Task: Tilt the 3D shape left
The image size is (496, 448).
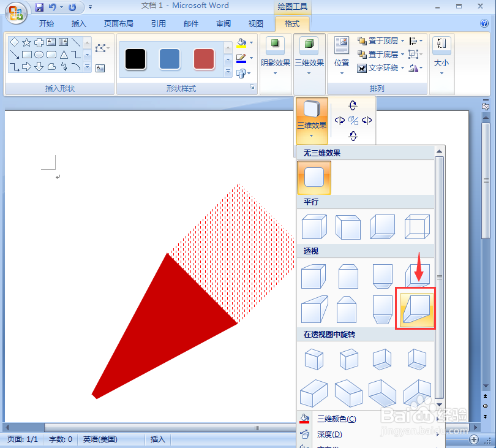Action: [x=339, y=120]
